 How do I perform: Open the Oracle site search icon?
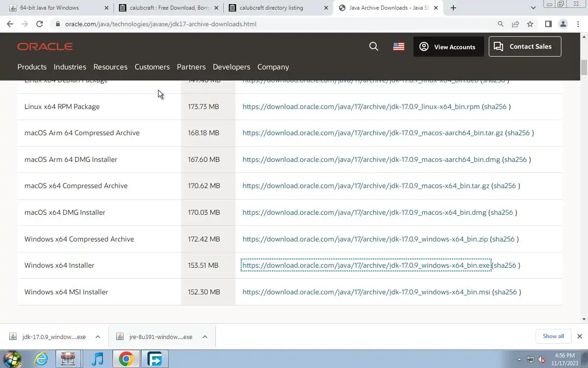click(x=374, y=46)
